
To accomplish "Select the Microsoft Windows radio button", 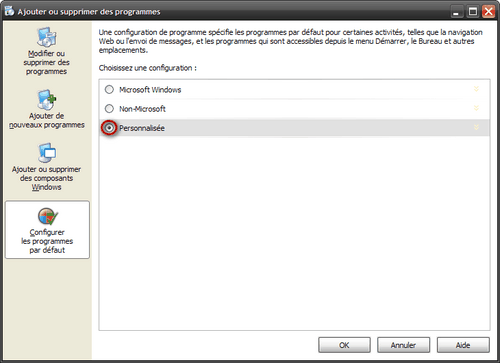I will (109, 89).
